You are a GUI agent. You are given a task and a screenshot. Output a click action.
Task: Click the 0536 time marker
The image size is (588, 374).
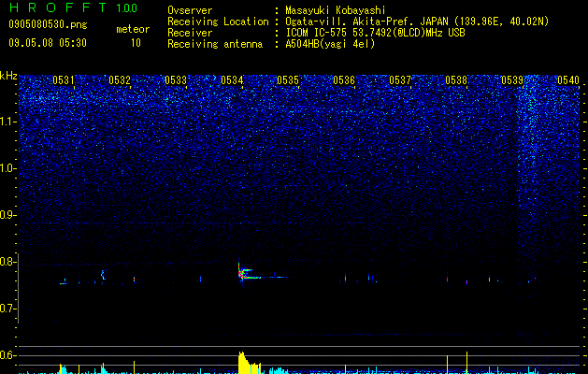pos(344,79)
